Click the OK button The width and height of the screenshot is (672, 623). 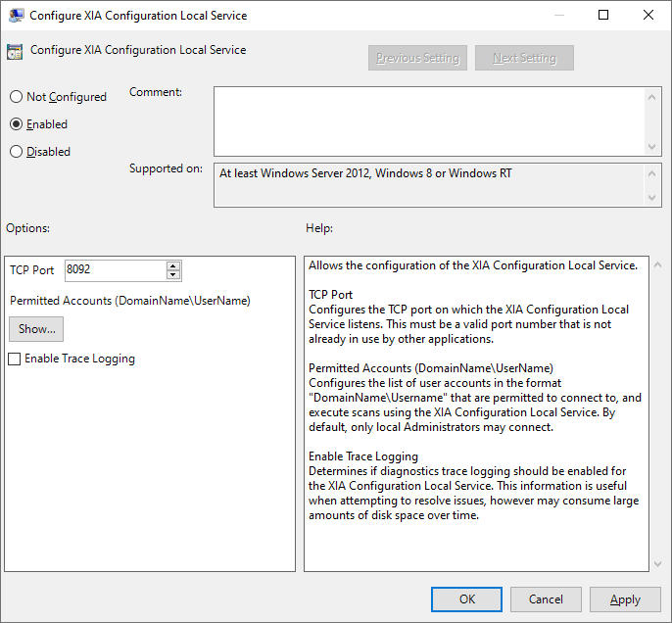point(466,599)
